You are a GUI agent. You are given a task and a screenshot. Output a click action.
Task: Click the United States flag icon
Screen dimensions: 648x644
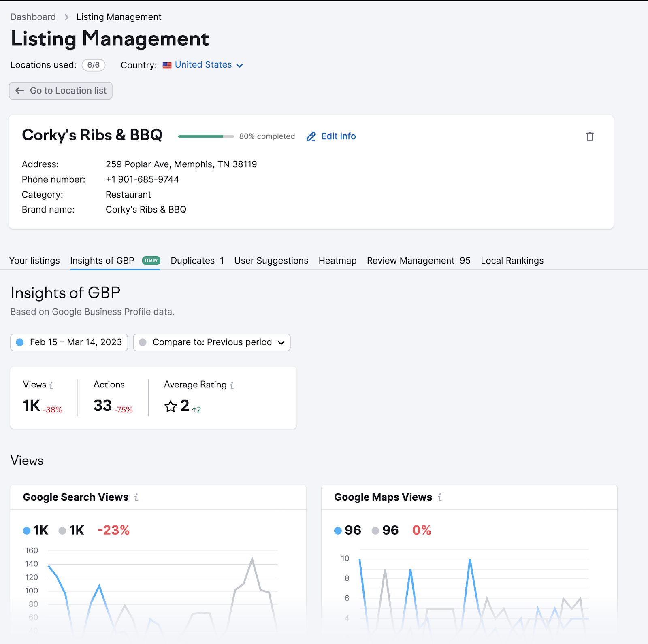(167, 65)
